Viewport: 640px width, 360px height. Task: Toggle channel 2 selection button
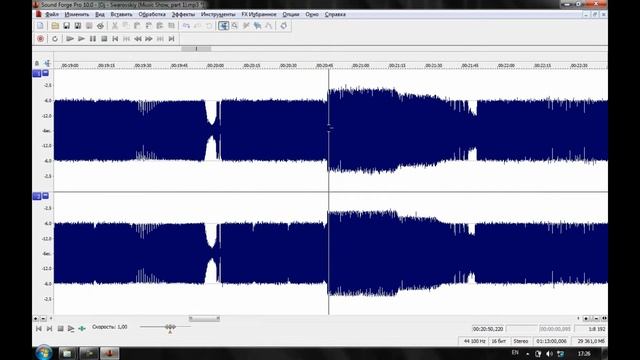pyautogui.click(x=37, y=196)
